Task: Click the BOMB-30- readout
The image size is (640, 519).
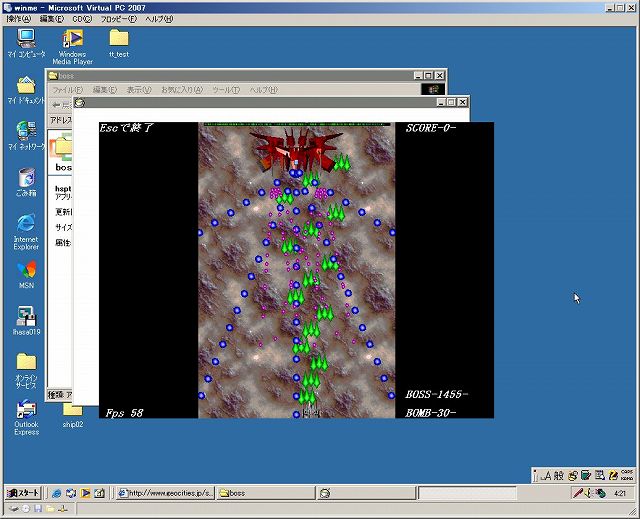Action: [x=431, y=413]
